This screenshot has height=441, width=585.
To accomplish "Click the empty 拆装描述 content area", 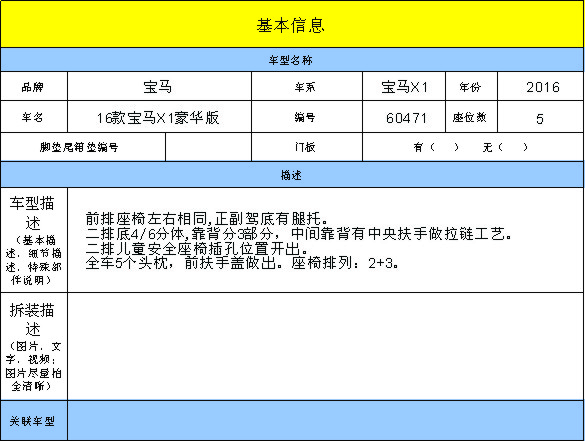I will pyautogui.click(x=325, y=346).
